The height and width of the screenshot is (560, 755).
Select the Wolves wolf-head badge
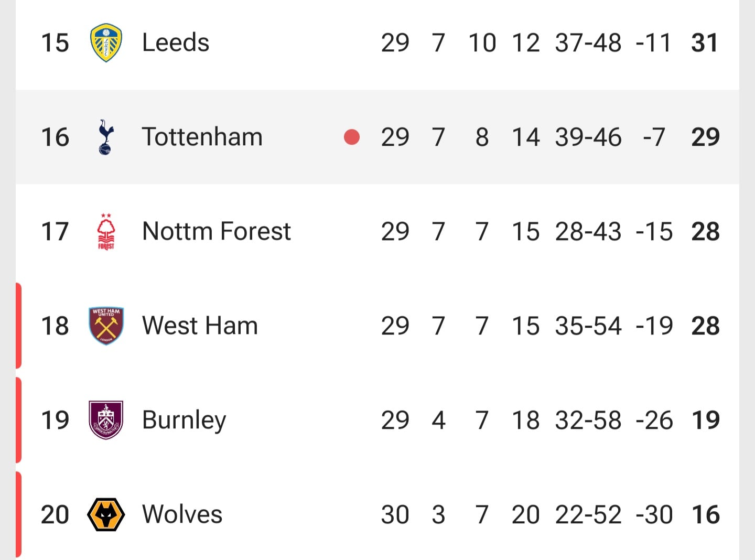coord(106,514)
